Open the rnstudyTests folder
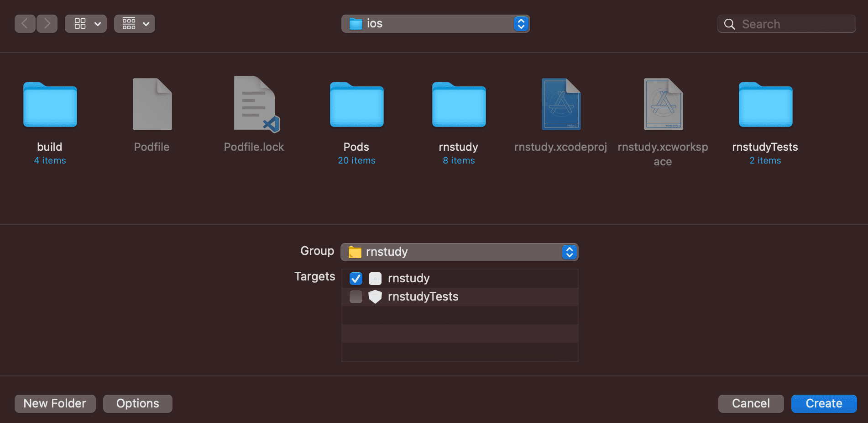Image resolution: width=868 pixels, height=423 pixels. (x=765, y=105)
